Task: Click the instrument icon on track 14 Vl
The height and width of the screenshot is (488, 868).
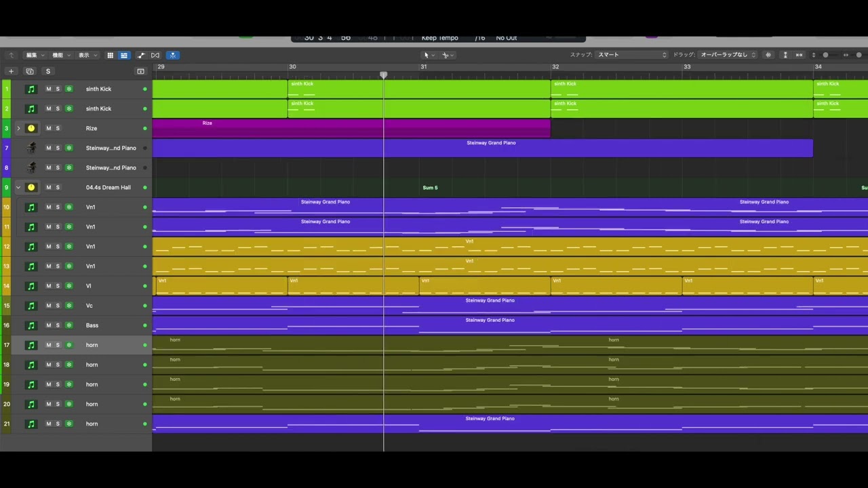Action: pyautogui.click(x=31, y=286)
